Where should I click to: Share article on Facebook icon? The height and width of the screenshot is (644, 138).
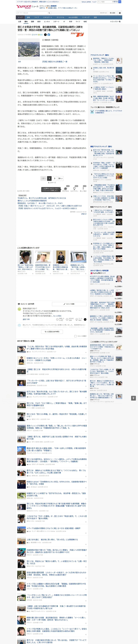[49, 35]
